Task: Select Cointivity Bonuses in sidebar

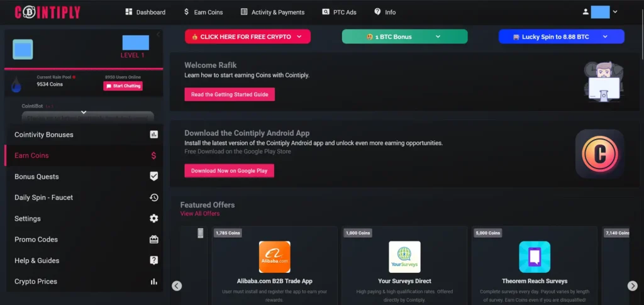Action: pos(84,134)
